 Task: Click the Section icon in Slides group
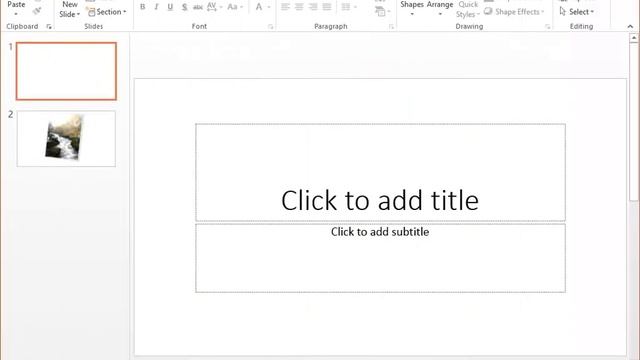pyautogui.click(x=91, y=12)
